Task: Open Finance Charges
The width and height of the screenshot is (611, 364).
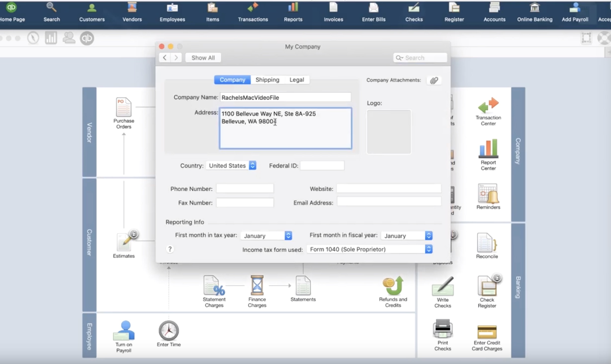Action: pyautogui.click(x=257, y=291)
